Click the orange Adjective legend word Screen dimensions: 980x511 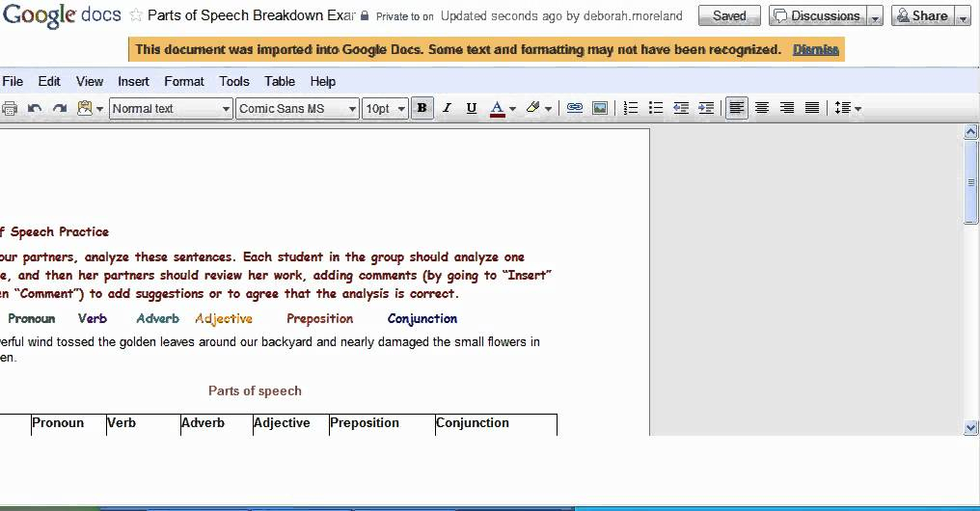(224, 318)
